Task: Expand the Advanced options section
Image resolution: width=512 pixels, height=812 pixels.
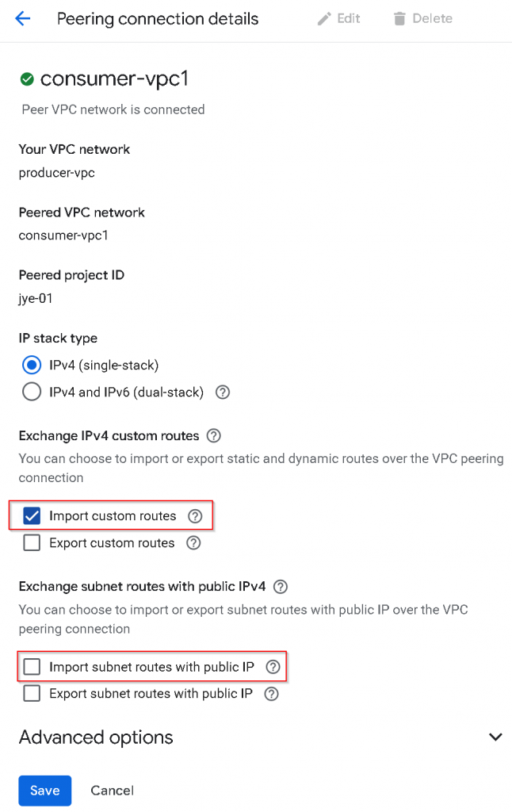Action: point(495,737)
